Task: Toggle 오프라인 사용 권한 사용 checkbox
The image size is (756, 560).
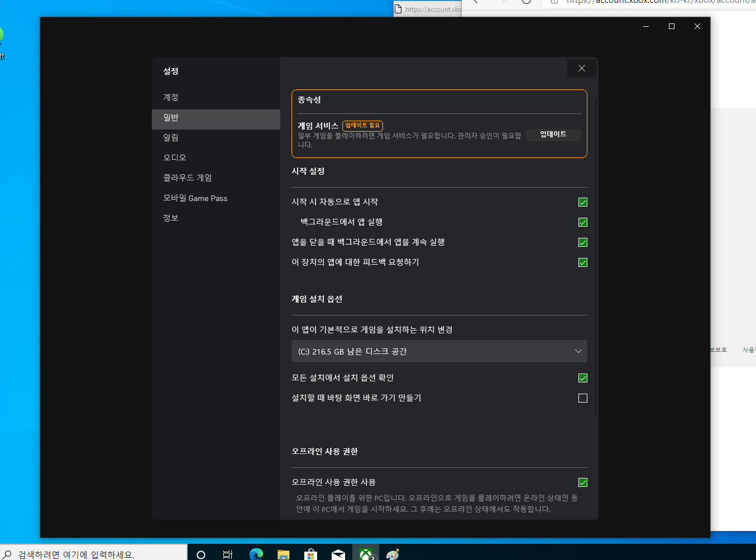Action: [583, 482]
